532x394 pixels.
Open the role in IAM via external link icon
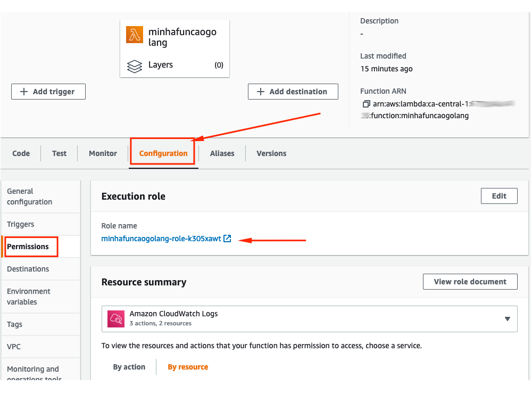[x=228, y=239]
